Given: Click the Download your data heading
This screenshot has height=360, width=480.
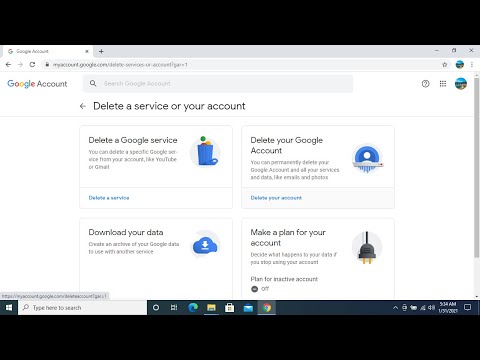Looking at the screenshot, I should (126, 232).
